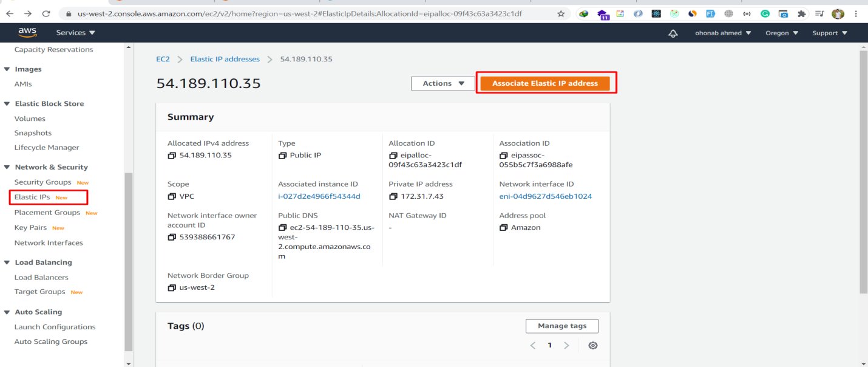
Task: Reload the current page
Action: [46, 13]
